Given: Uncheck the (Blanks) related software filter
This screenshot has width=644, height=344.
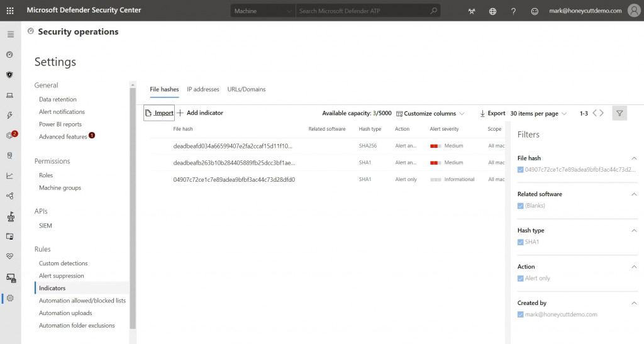Looking at the screenshot, I should pyautogui.click(x=520, y=206).
